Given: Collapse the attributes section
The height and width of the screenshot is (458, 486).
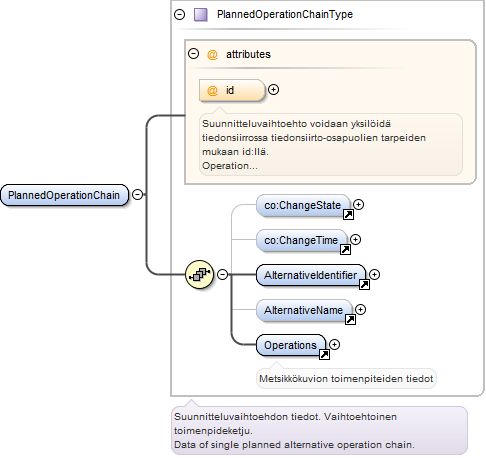Looking at the screenshot, I should coord(193,53).
